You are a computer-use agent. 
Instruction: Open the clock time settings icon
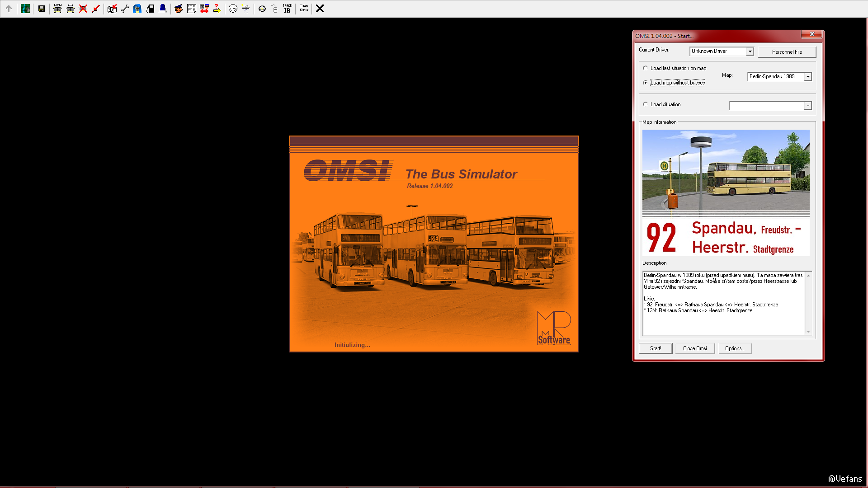coord(233,9)
